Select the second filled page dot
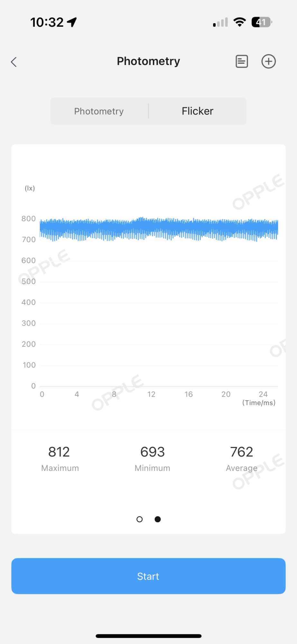Image resolution: width=297 pixels, height=644 pixels. (x=158, y=519)
